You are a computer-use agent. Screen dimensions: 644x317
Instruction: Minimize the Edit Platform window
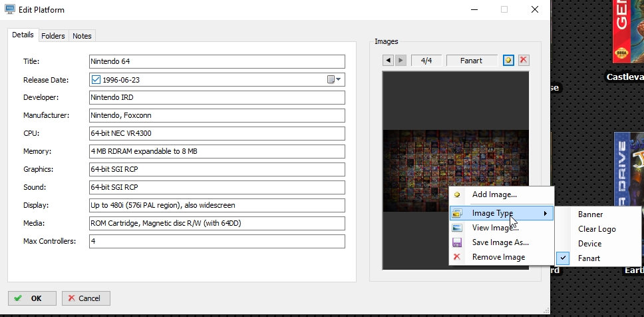(x=474, y=9)
